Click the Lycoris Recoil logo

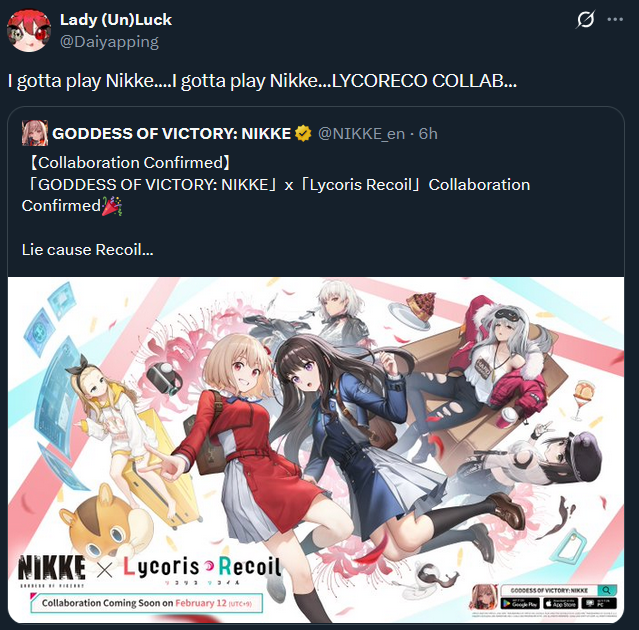pos(203,569)
